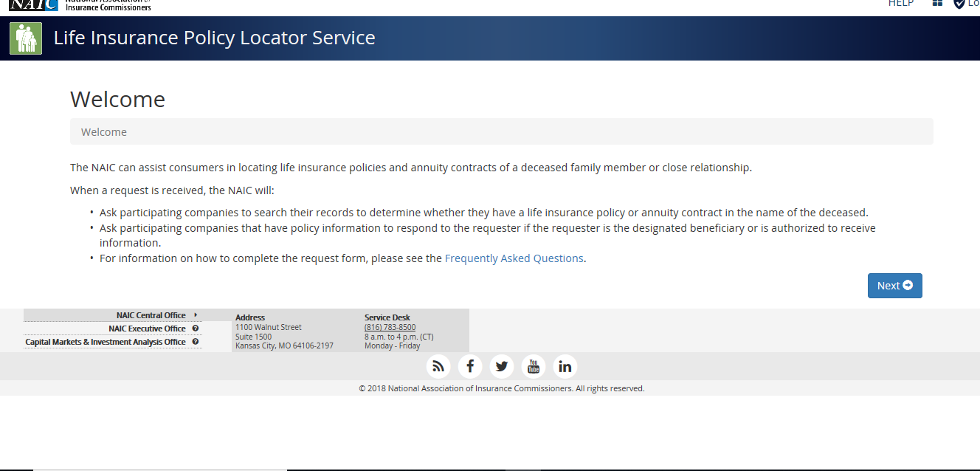Screen dimensions: 980x471
Task: Click the NAIC logo at top left
Action: pyautogui.click(x=33, y=4)
